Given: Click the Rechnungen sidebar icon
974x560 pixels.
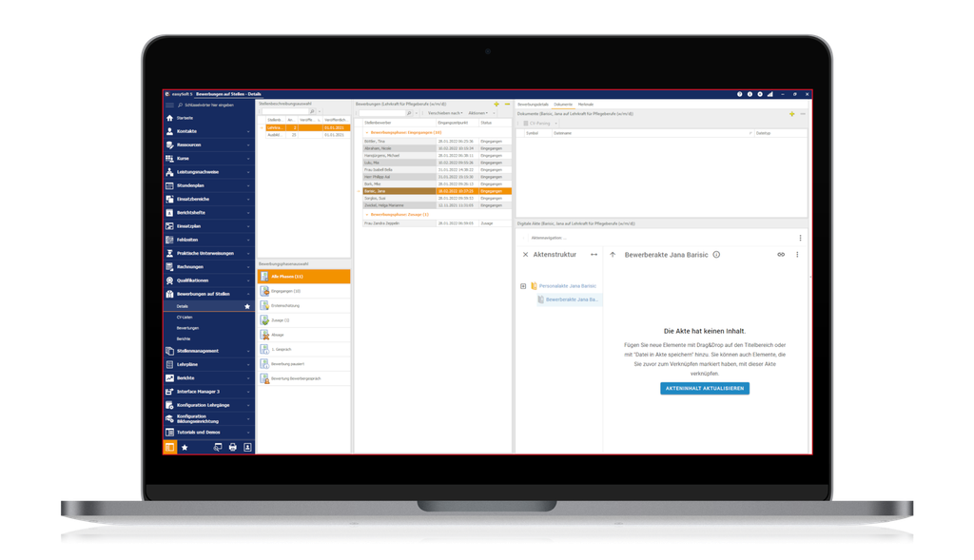Looking at the screenshot, I should tap(169, 267).
